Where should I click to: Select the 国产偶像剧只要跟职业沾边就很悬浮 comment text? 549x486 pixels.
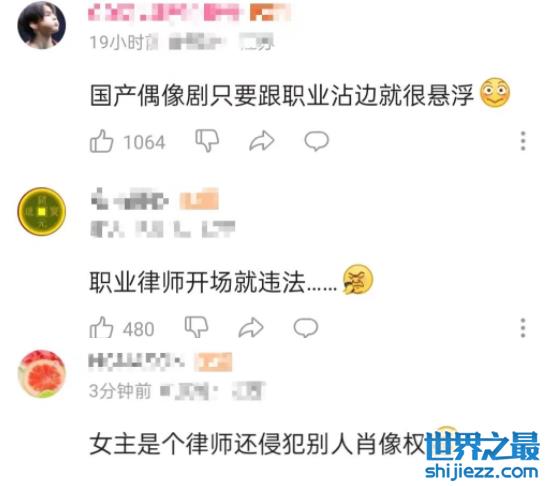[x=282, y=95]
